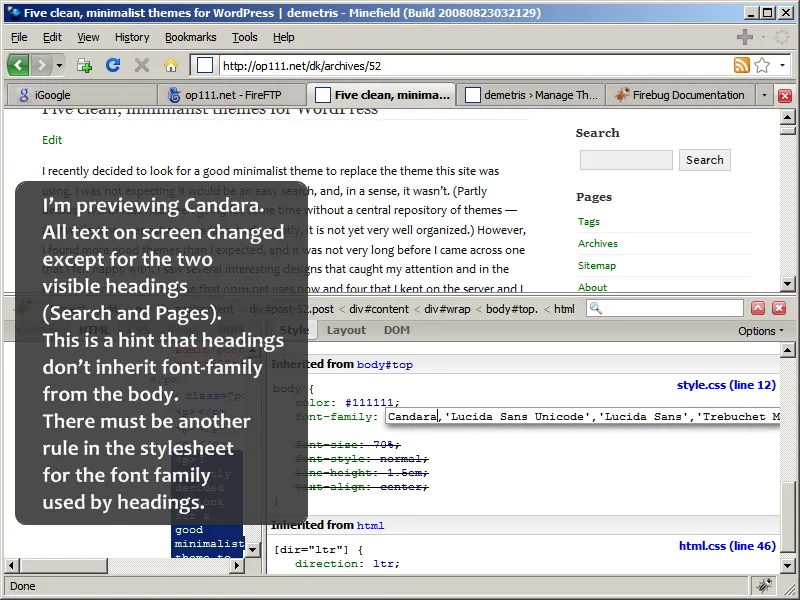The width and height of the screenshot is (800, 600).
Task: Open the File menu
Action: [x=19, y=37]
